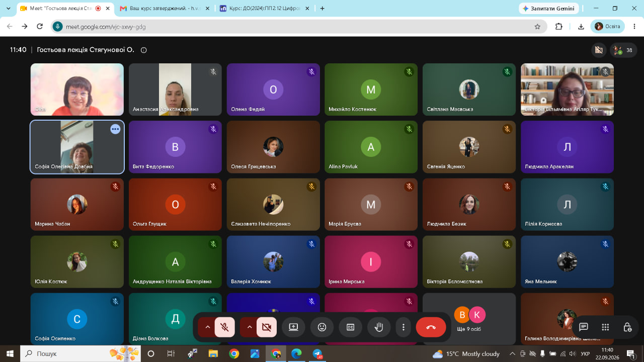Open File Explorer from the taskbar
Image resolution: width=644 pixels, height=362 pixels.
(x=213, y=354)
